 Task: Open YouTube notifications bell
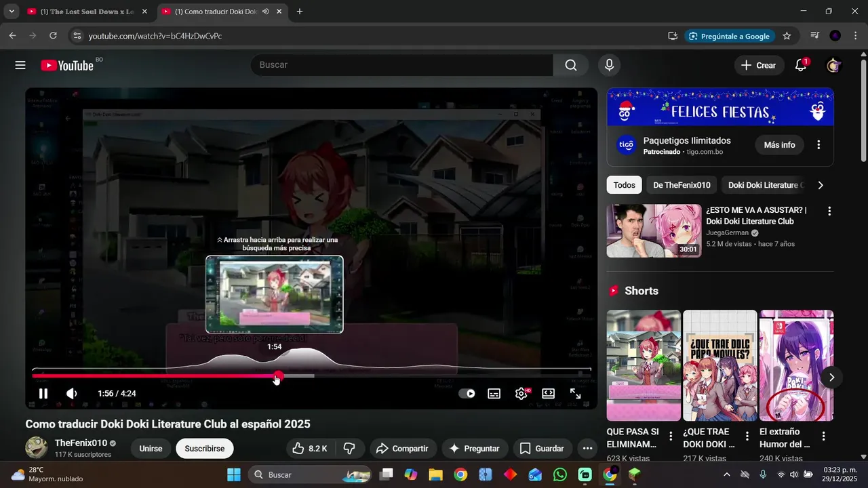[801, 65]
